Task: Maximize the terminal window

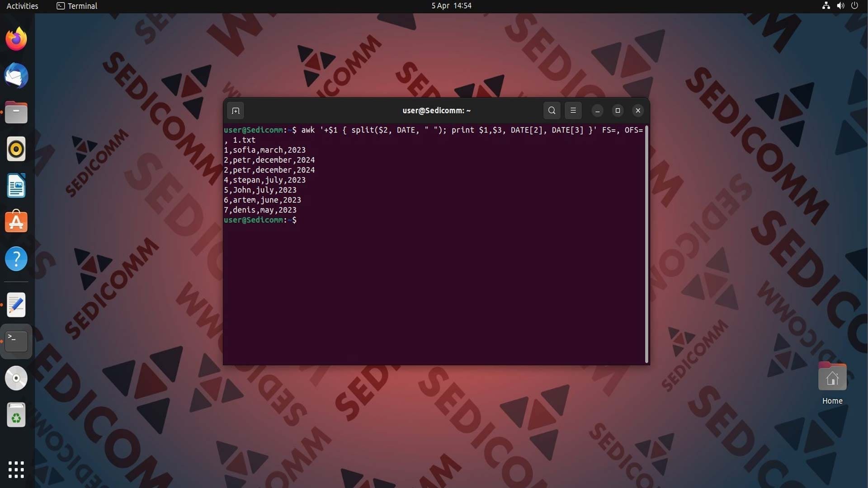Action: [618, 111]
